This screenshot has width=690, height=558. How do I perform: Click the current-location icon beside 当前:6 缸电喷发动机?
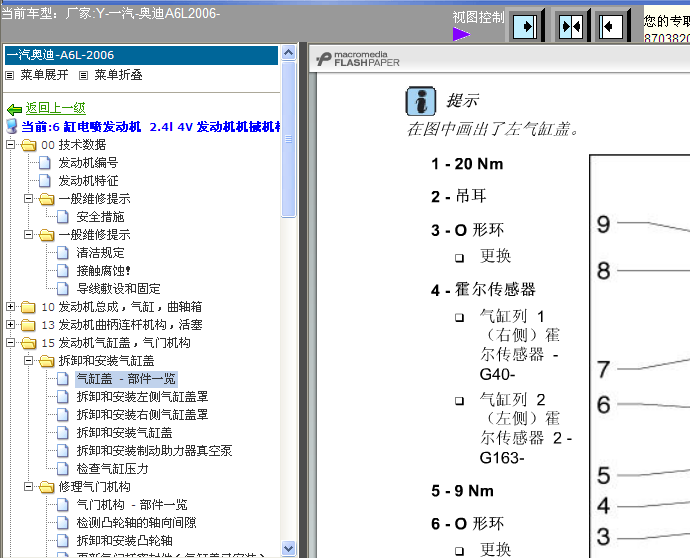[x=12, y=127]
